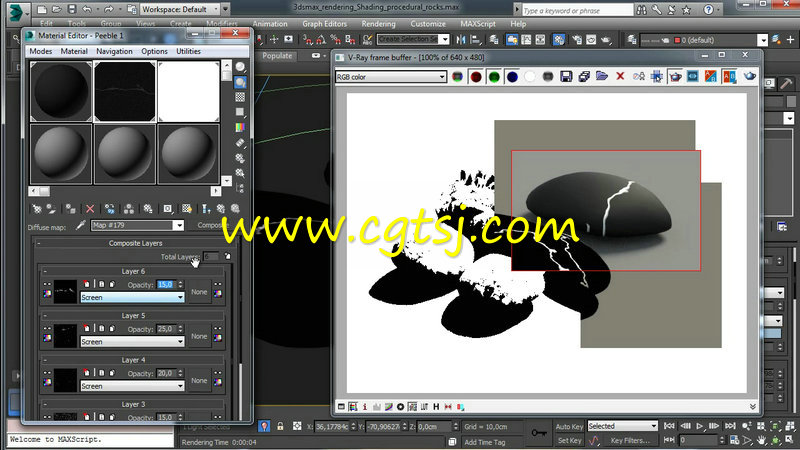Open Rendering menu in main menu bar
The height and width of the screenshot is (450, 800).
pos(378,24)
